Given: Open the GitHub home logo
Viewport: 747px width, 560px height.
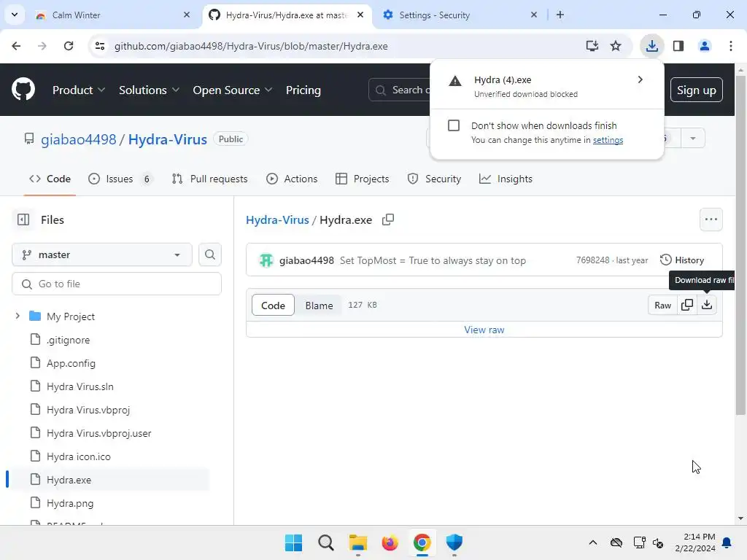Looking at the screenshot, I should coord(23,90).
